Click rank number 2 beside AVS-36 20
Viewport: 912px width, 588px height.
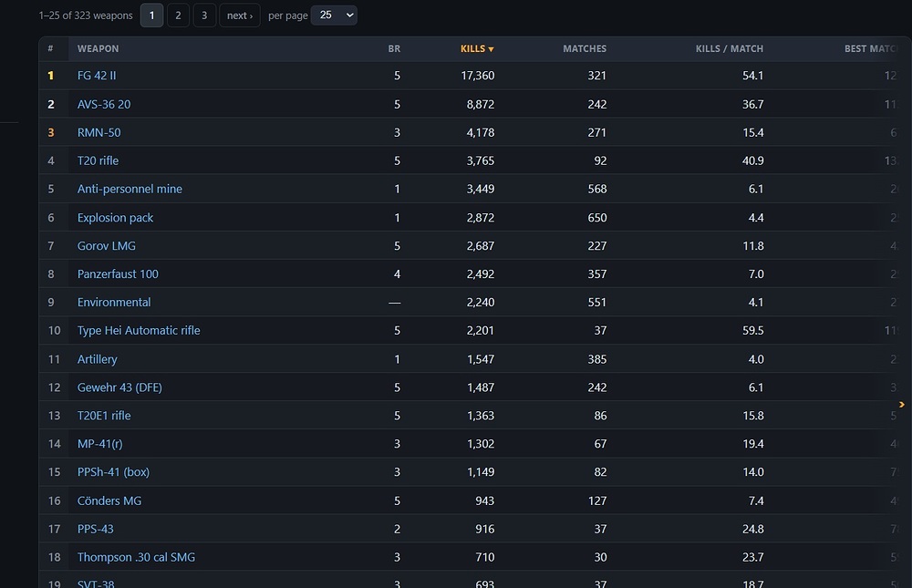[50, 105]
